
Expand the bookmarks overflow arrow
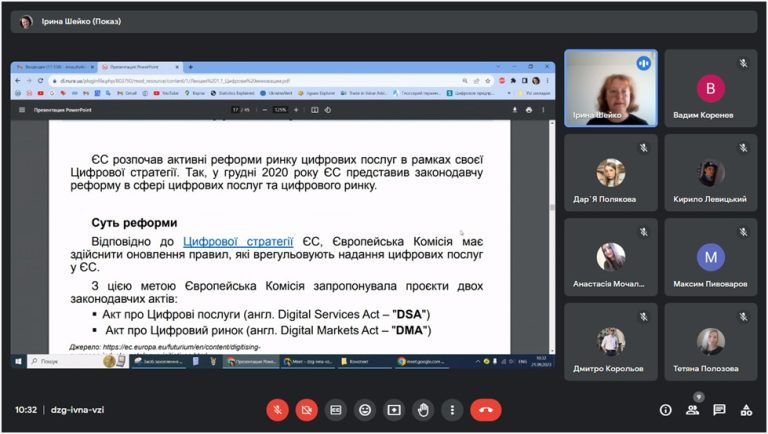coord(509,93)
